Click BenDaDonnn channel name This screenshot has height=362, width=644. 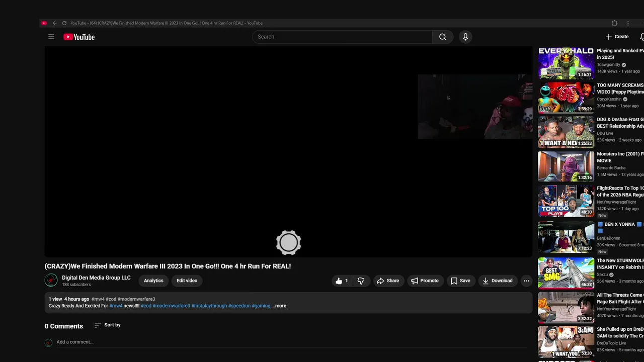pyautogui.click(x=608, y=238)
